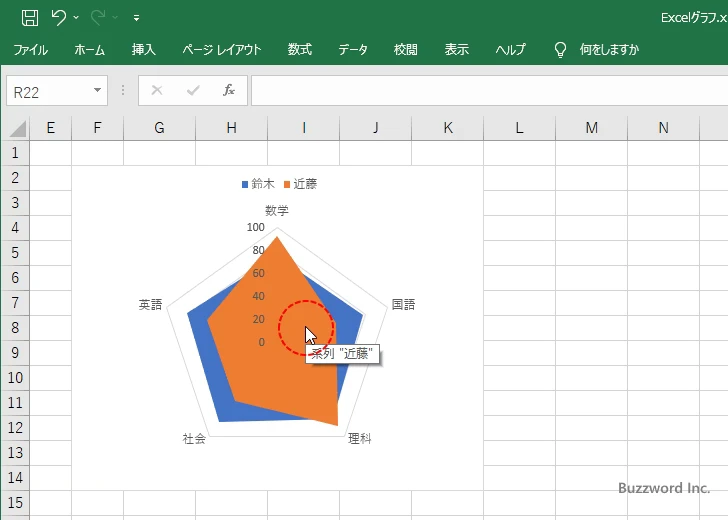Select column J header

coord(376,128)
